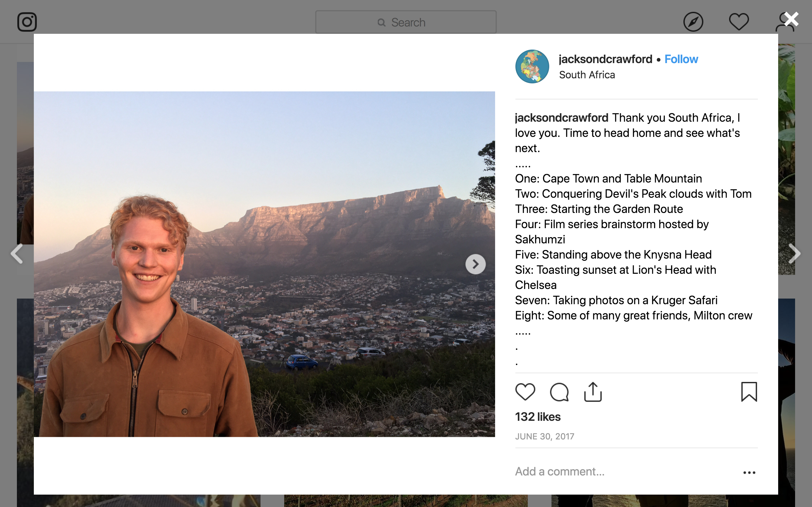Open the activity heart icon in header
The image size is (812, 507).
[x=739, y=22]
